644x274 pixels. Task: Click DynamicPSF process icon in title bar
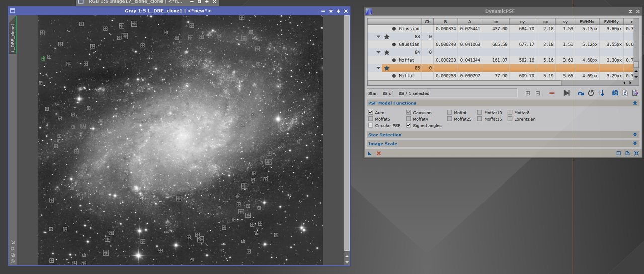[x=369, y=11]
